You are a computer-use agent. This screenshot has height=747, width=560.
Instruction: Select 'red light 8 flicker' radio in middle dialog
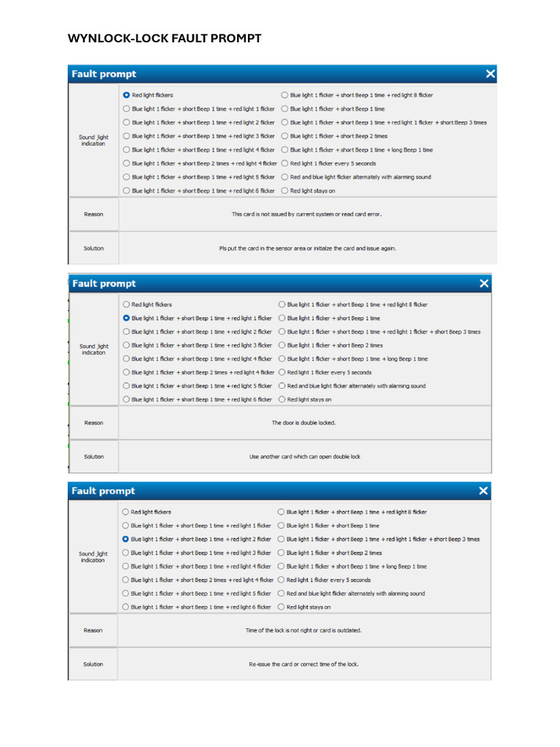(x=282, y=304)
